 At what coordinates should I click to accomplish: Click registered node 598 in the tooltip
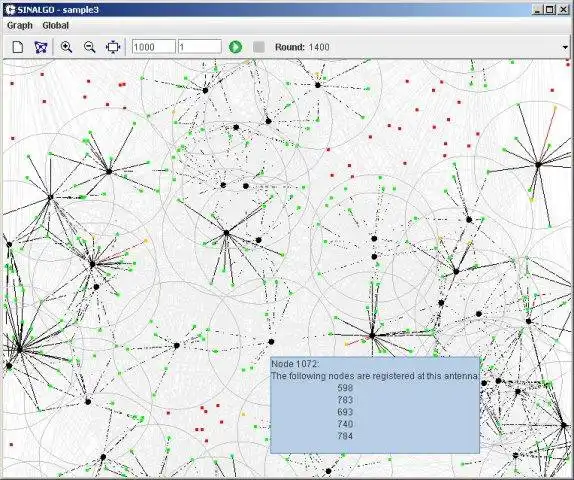pos(345,388)
